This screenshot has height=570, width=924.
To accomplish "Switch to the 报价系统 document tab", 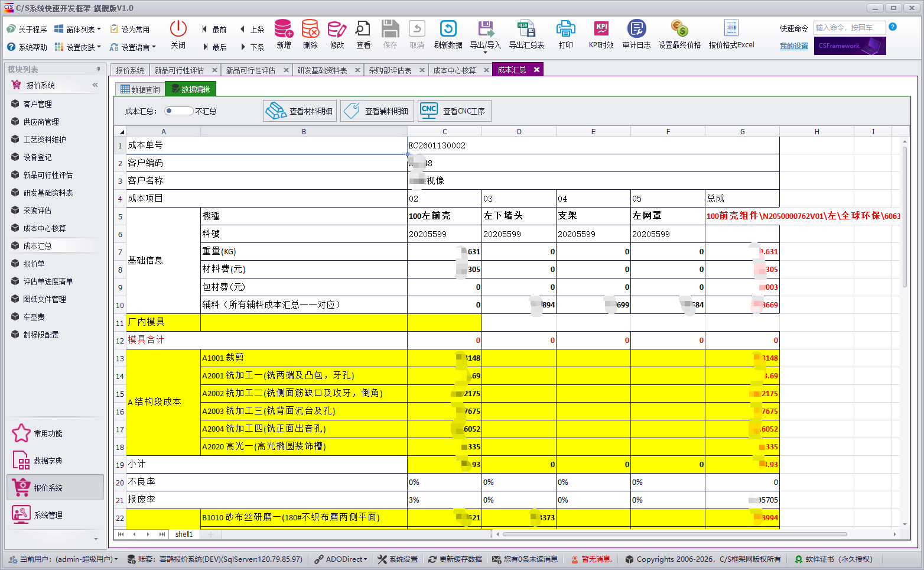I will [x=130, y=70].
